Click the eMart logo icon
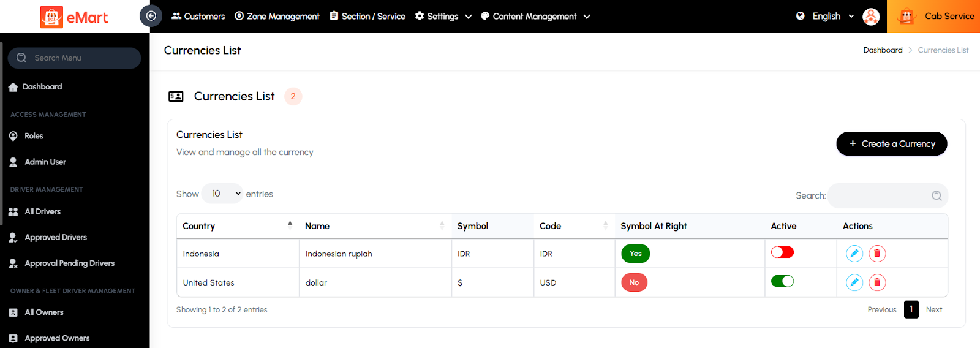The image size is (980, 348). [51, 17]
